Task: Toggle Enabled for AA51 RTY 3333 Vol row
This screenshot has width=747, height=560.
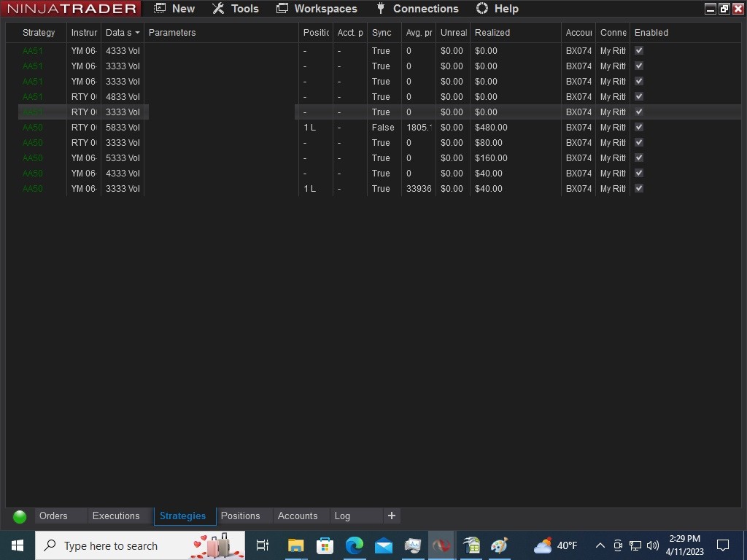Action: [x=639, y=112]
